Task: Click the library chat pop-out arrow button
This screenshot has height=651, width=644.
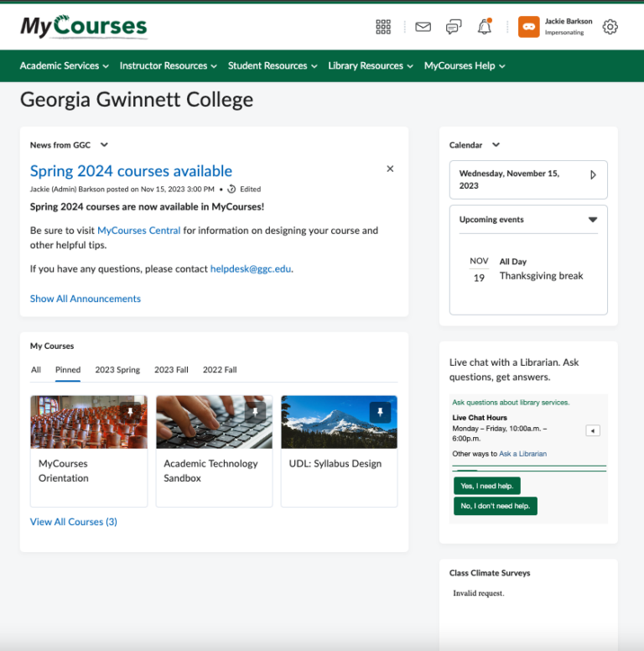Action: [x=593, y=430]
